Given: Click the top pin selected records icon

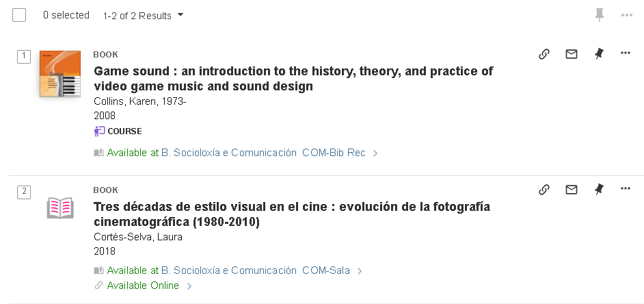Looking at the screenshot, I should click(600, 15).
